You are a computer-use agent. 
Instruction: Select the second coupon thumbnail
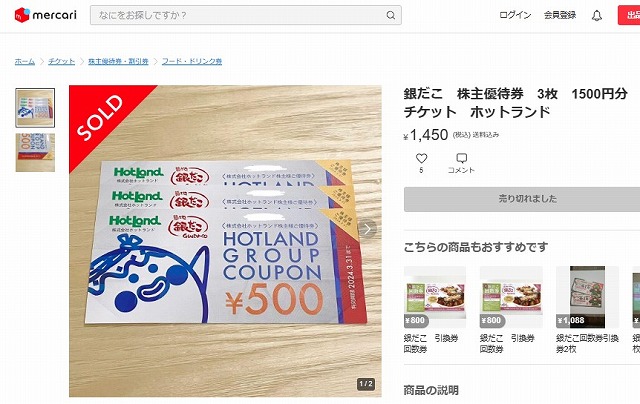click(x=35, y=152)
